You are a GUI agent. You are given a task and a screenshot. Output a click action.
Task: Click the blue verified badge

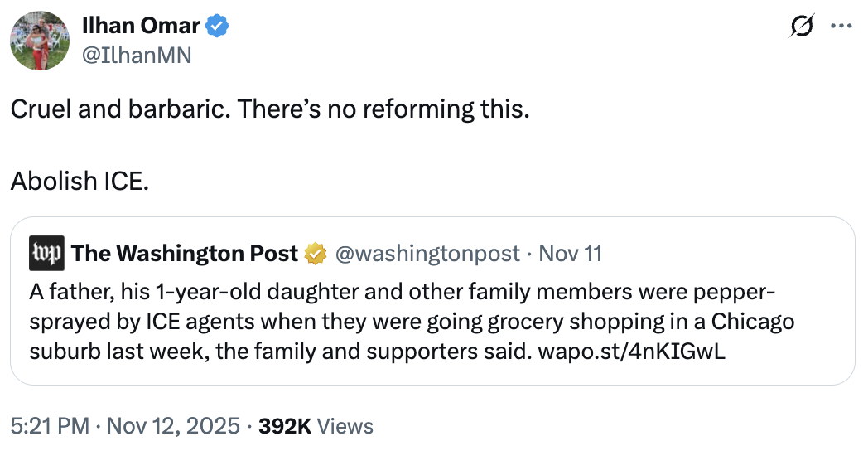coord(218,26)
